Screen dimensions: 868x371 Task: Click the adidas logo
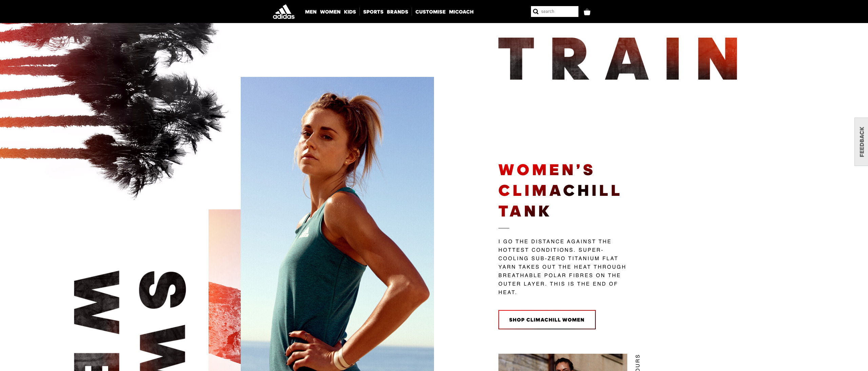284,12
